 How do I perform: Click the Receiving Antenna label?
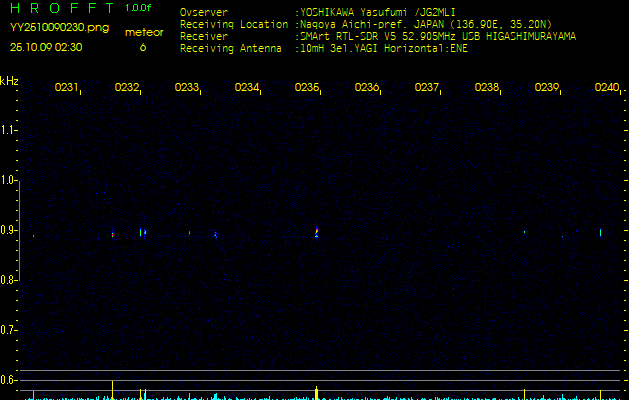pos(231,49)
